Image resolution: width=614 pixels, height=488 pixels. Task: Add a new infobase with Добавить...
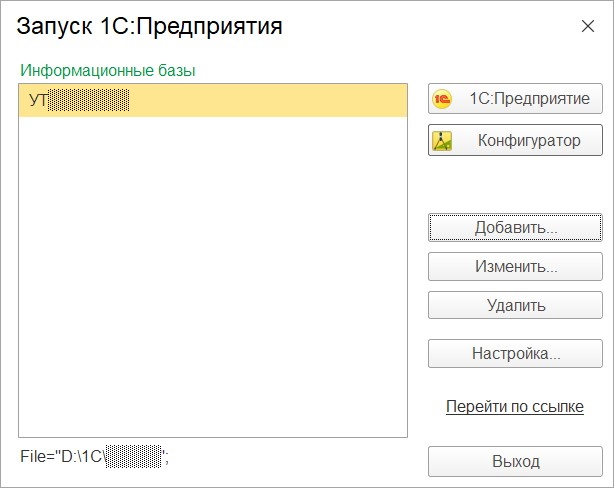point(515,228)
